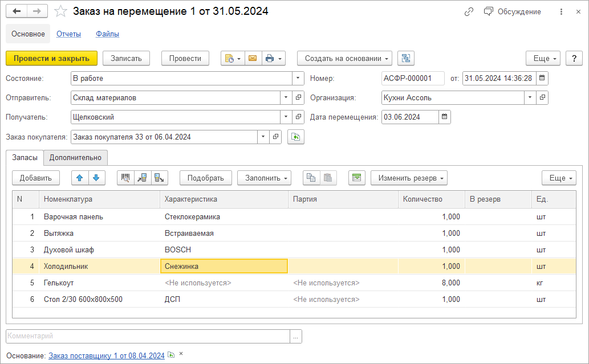This screenshot has height=364, width=589.
Task: Move row up with blue arrow
Action: [x=80, y=178]
